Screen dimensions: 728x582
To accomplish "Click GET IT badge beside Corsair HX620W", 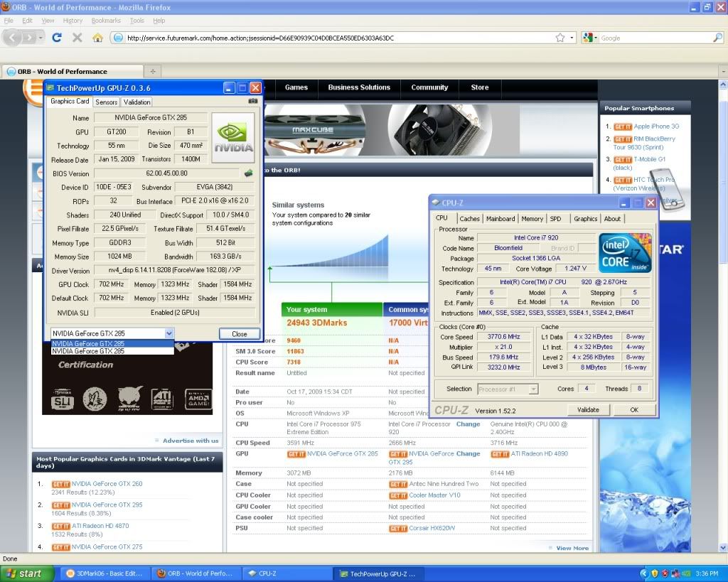I will point(398,529).
